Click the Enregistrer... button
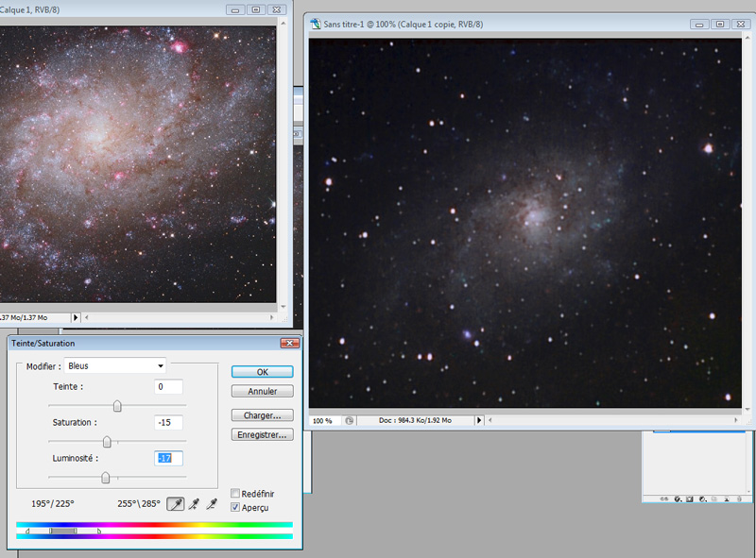Image resolution: width=756 pixels, height=558 pixels. pyautogui.click(x=262, y=434)
